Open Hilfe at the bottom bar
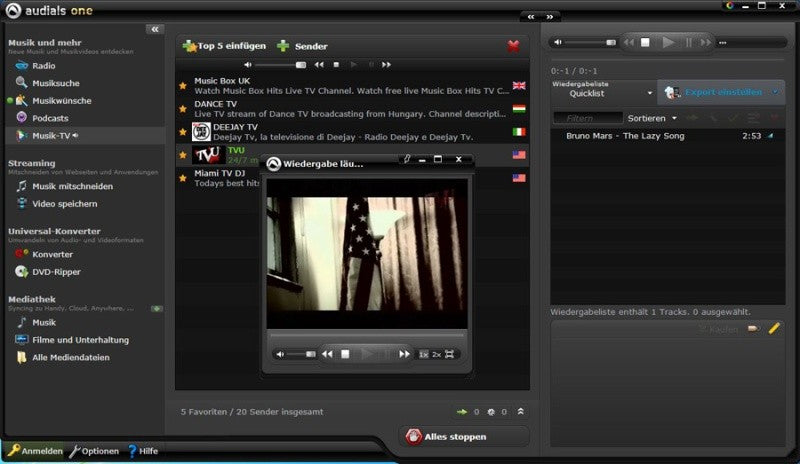 pyautogui.click(x=143, y=451)
